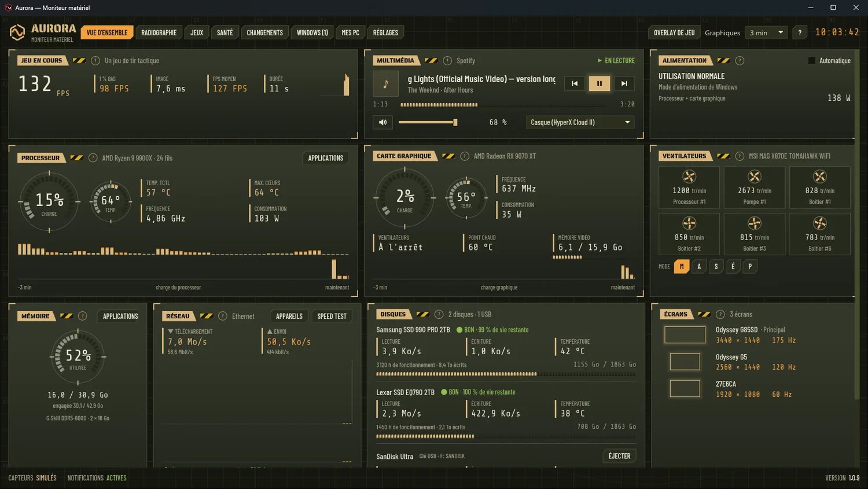Skip to the next track

pyautogui.click(x=624, y=83)
